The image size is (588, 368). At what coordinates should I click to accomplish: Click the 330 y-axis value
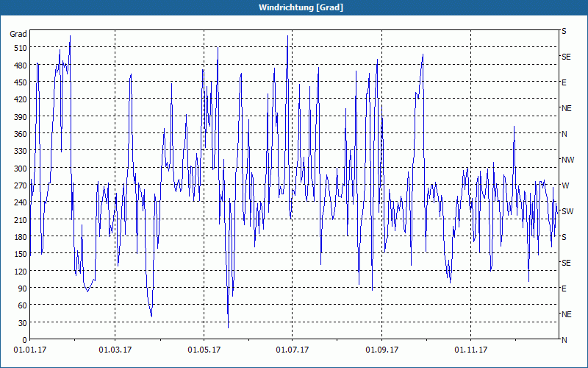point(21,151)
